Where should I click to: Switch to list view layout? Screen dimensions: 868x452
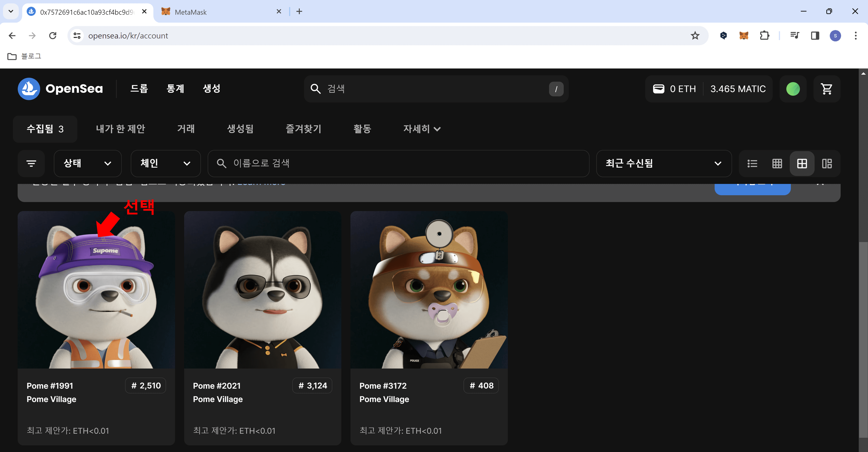click(x=752, y=164)
